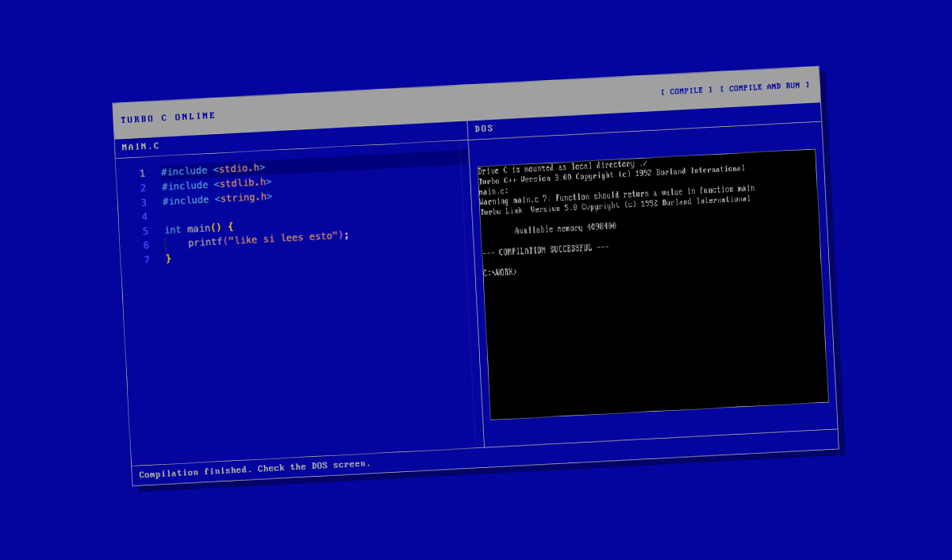The height and width of the screenshot is (560, 952).
Task: Click line number 4 in the gutter
Action: coord(144,217)
